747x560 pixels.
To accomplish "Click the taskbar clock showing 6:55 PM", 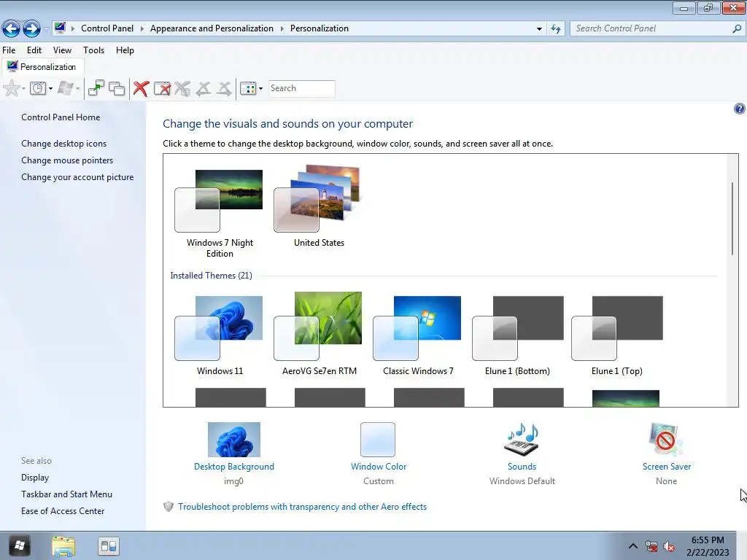I will click(x=708, y=546).
